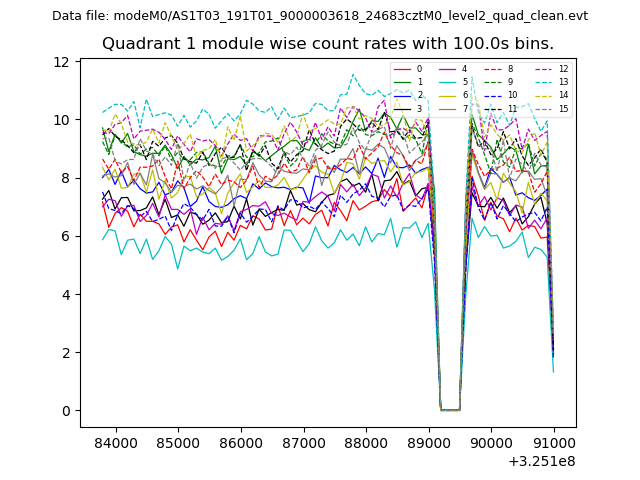
Task: Click the 12 y-axis tick label
Action: [62, 62]
